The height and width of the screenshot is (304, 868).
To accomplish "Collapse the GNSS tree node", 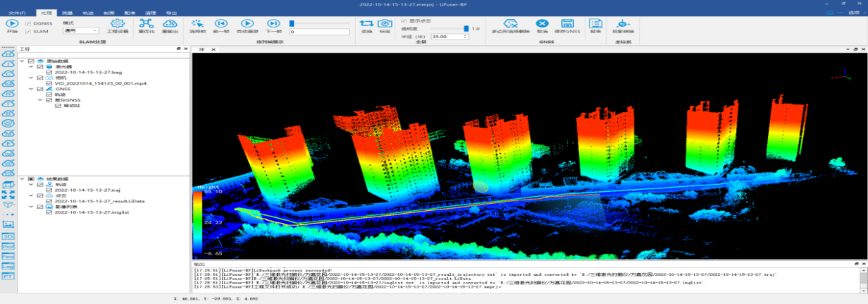I will coord(31,89).
